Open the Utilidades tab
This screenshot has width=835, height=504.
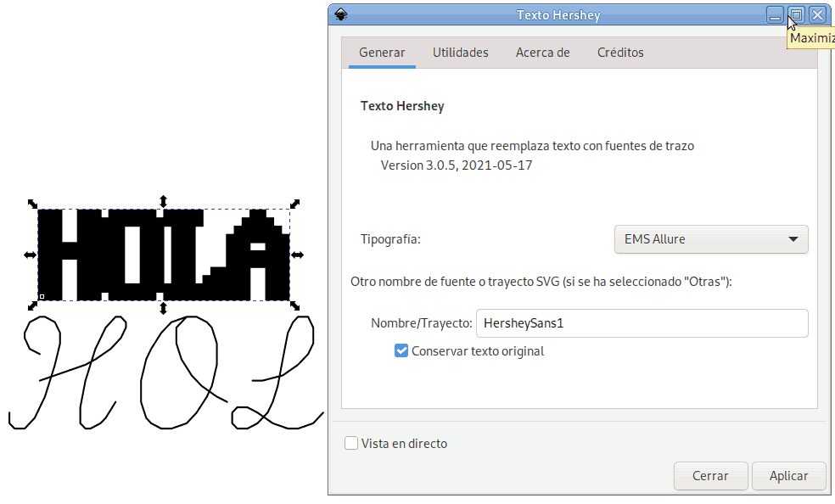coord(460,53)
